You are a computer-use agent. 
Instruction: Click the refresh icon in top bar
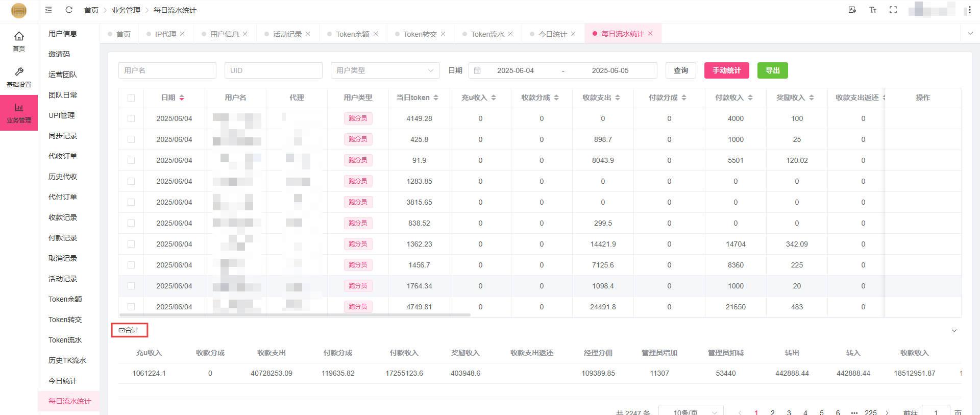coord(69,10)
